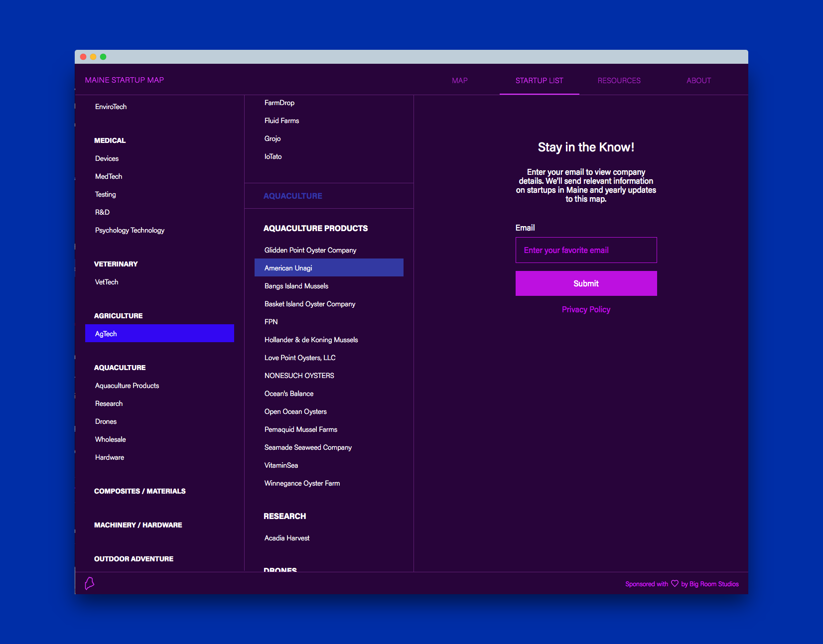The image size is (823, 644).
Task: Select the Devices subcategory
Action: tap(107, 158)
